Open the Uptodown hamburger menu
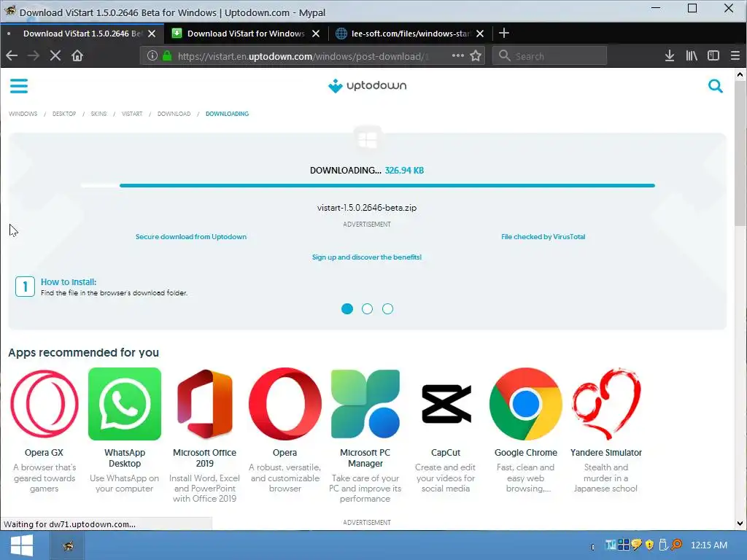Image resolution: width=747 pixels, height=560 pixels. (x=18, y=86)
